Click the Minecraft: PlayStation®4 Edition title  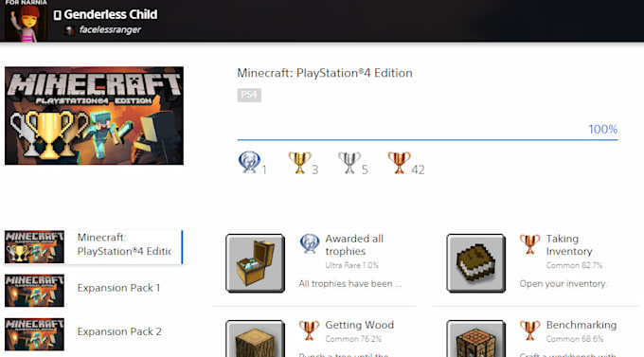325,73
